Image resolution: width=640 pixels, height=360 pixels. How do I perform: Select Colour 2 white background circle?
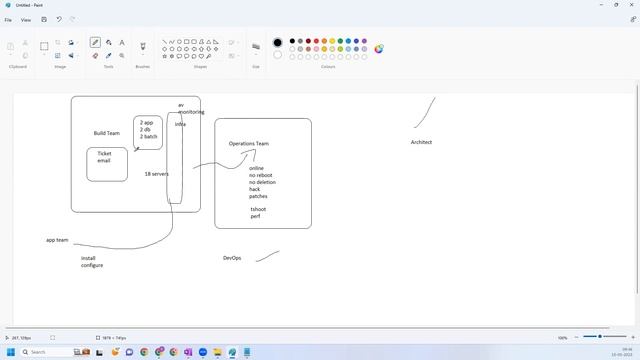[x=278, y=55]
